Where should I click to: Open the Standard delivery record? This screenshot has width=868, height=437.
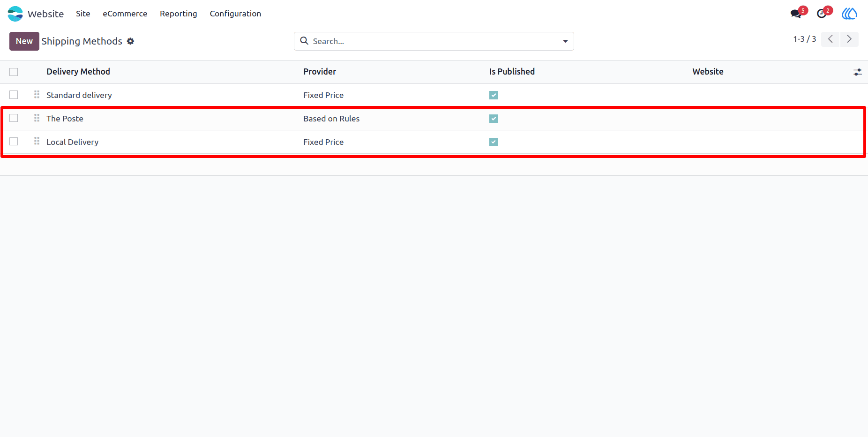coord(79,95)
